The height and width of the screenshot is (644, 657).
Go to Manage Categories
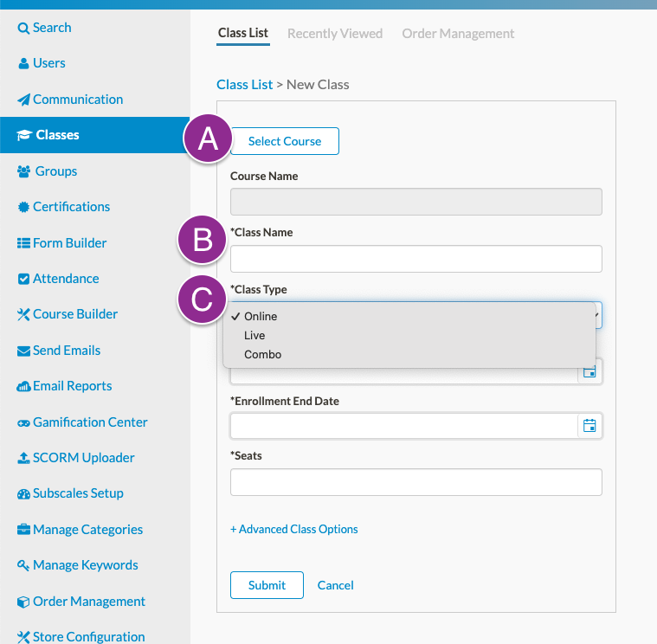(87, 530)
